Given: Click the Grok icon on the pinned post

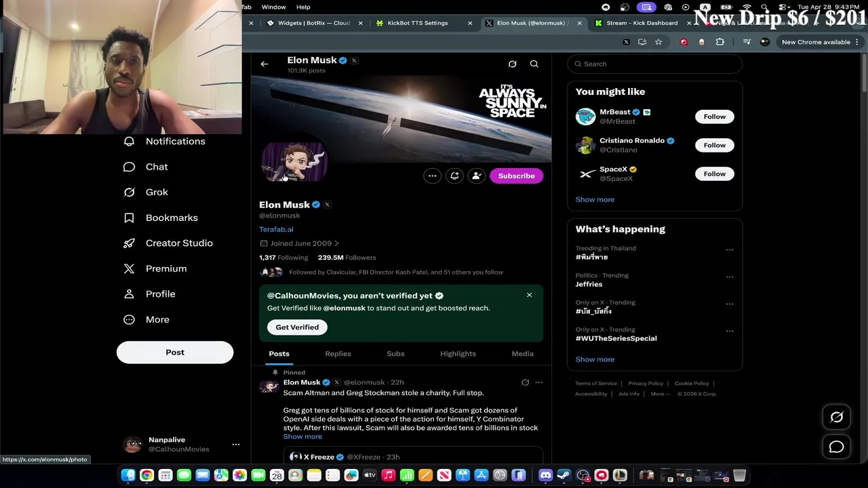Looking at the screenshot, I should click(525, 382).
